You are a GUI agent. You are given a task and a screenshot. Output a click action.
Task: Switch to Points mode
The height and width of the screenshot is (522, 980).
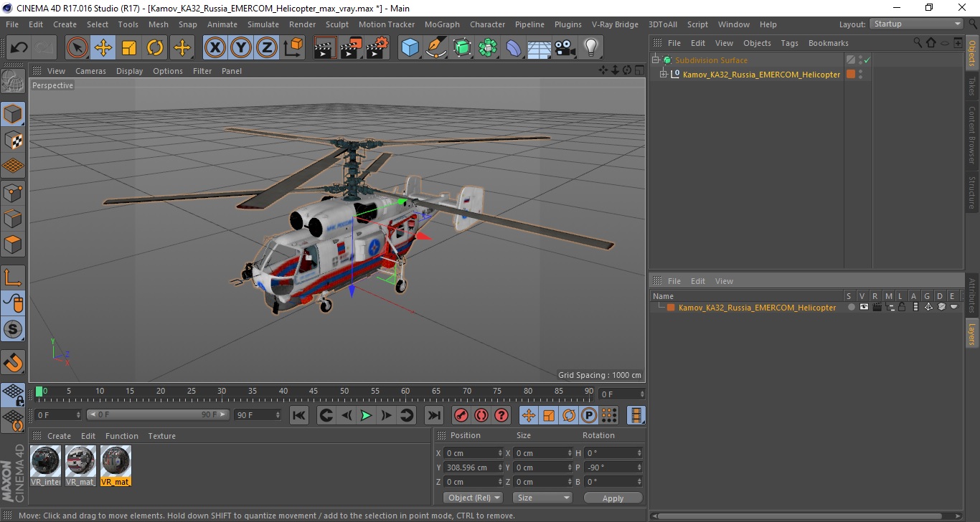pyautogui.click(x=13, y=192)
